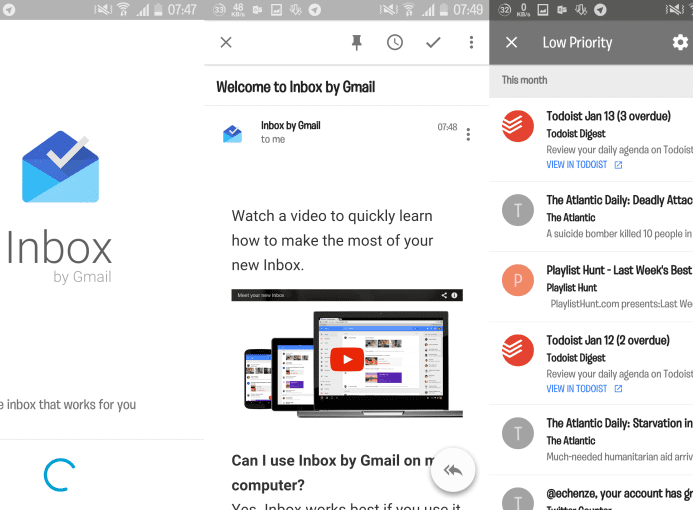693x510 pixels.
Task: Open The Atlantic Daily: Starvation email
Action: 591,440
